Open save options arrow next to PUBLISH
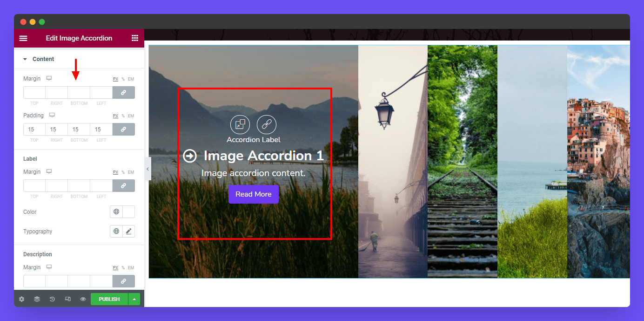Image resolution: width=644 pixels, height=321 pixels. (x=134, y=299)
